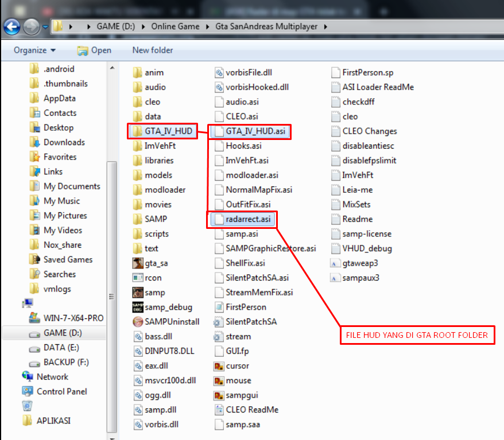Select the SilentPatchSA settings file icon
Screen dimensions: 504x440
(x=218, y=321)
